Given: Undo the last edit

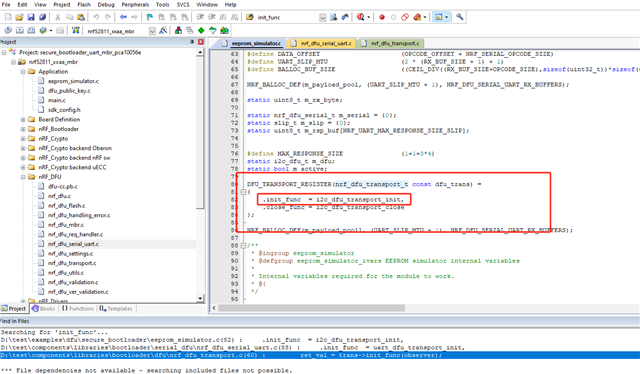Looking at the screenshot, I should pos(96,17).
